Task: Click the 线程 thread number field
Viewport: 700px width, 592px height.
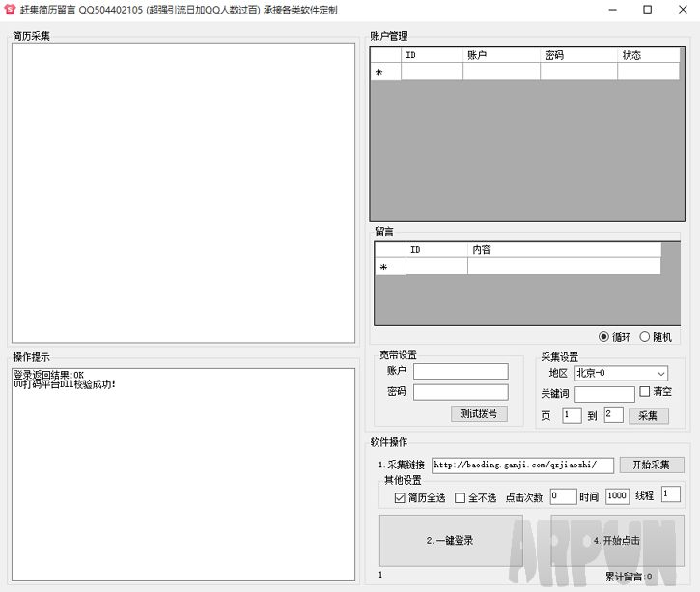Action: [670, 494]
